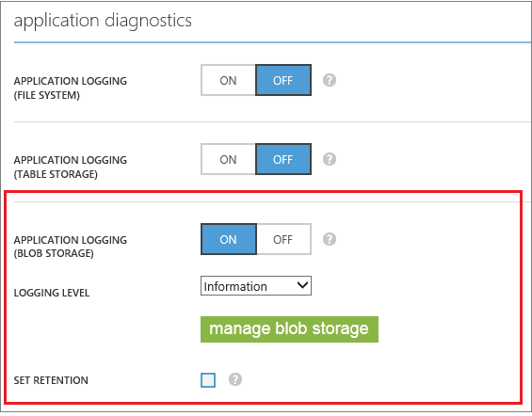Open help icon for table storage logging
Image resolution: width=532 pixels, height=416 pixels.
tap(330, 159)
